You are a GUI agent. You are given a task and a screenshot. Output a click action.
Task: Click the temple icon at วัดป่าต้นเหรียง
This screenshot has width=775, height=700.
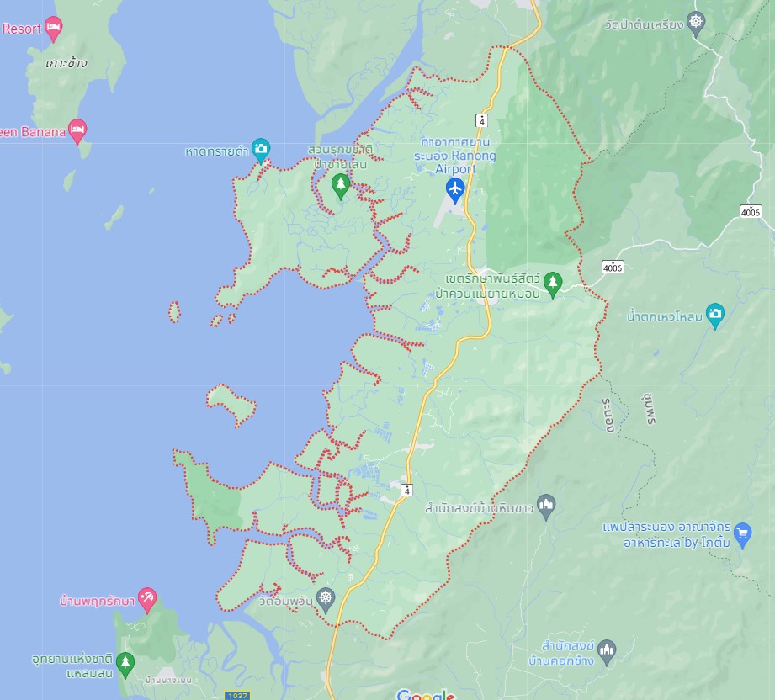pyautogui.click(x=696, y=24)
